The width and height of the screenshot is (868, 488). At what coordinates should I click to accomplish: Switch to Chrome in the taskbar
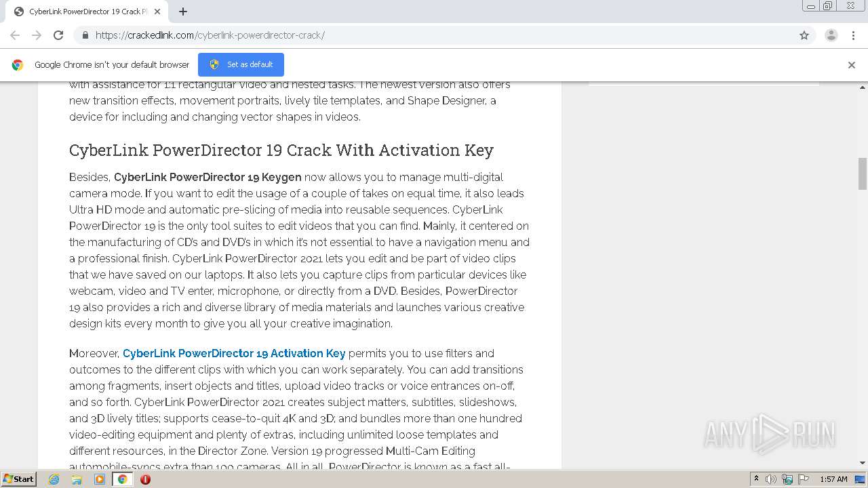(x=122, y=479)
